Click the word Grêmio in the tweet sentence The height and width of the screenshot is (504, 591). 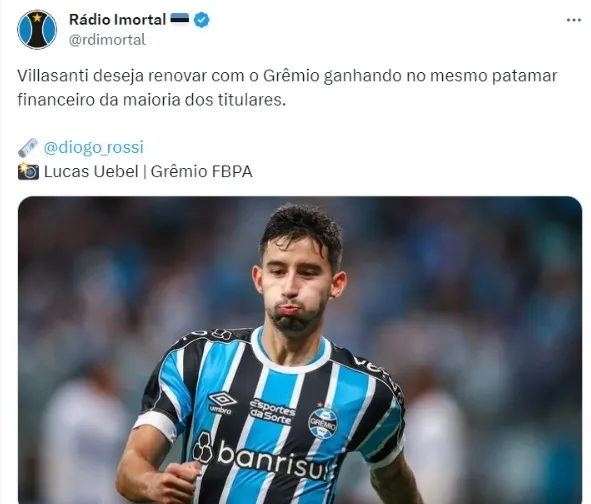pos(291,76)
